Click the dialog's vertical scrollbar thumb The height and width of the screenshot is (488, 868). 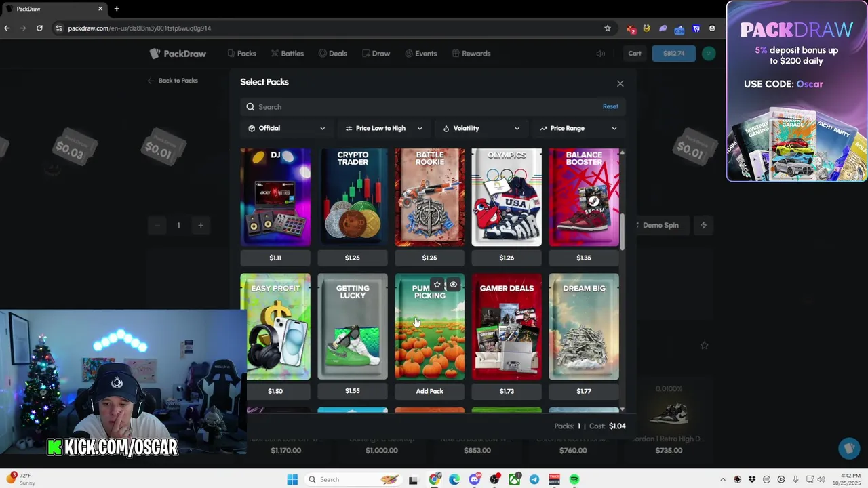click(x=623, y=232)
